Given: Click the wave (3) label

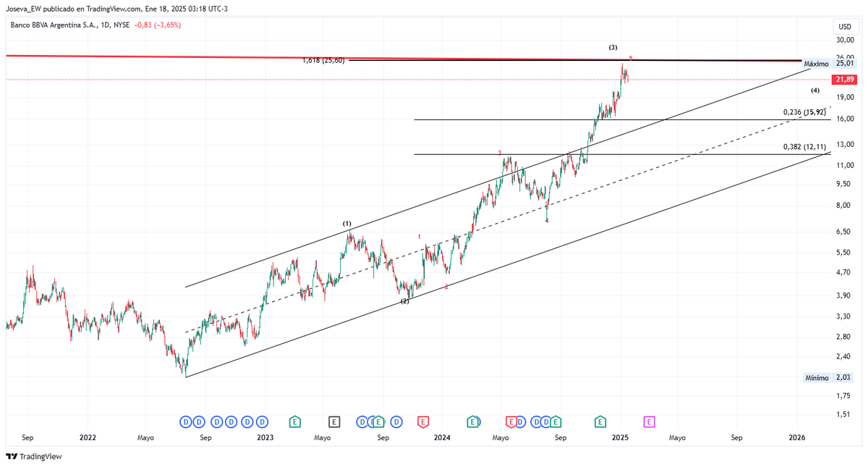Looking at the screenshot, I should 613,47.
